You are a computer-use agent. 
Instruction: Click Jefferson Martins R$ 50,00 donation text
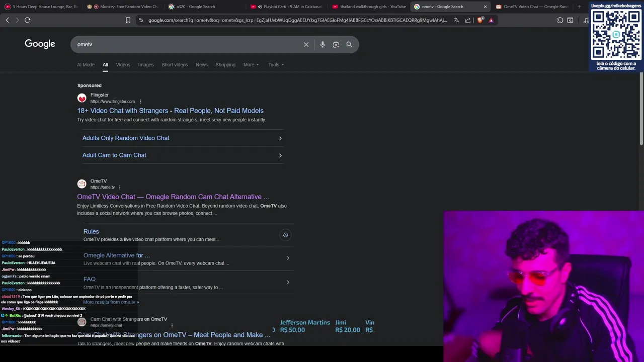305,326
